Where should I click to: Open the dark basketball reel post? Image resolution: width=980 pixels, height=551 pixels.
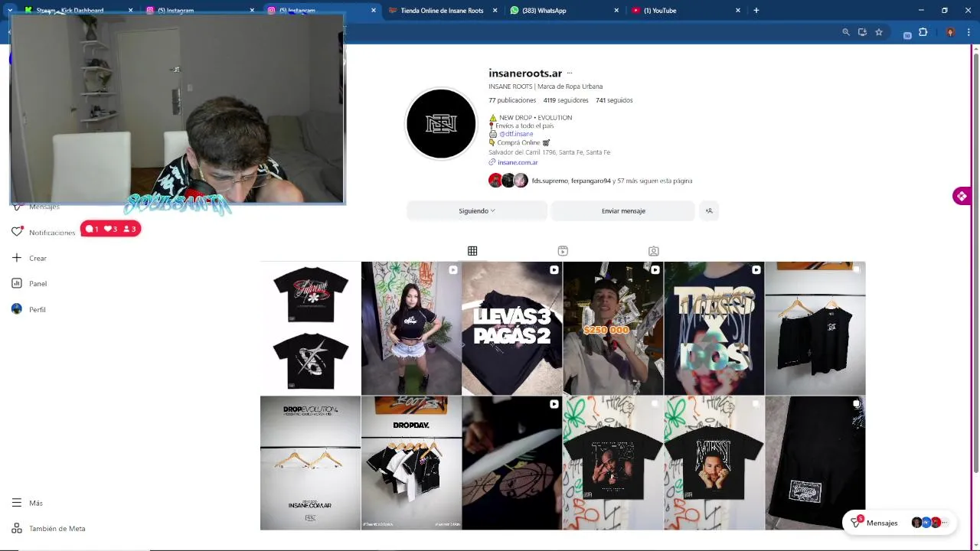pyautogui.click(x=512, y=463)
